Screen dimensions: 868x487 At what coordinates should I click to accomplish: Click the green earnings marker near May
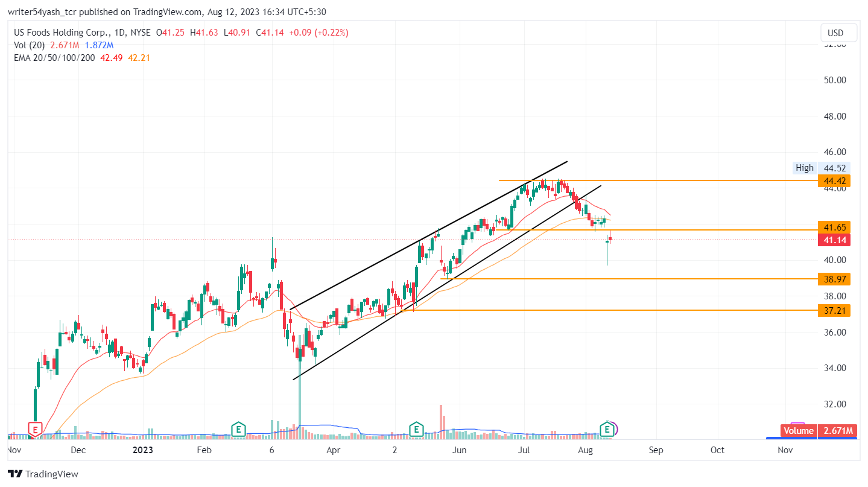pyautogui.click(x=416, y=430)
